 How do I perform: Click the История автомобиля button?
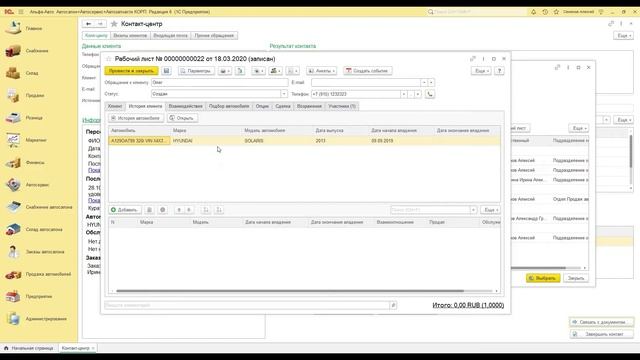coord(136,118)
